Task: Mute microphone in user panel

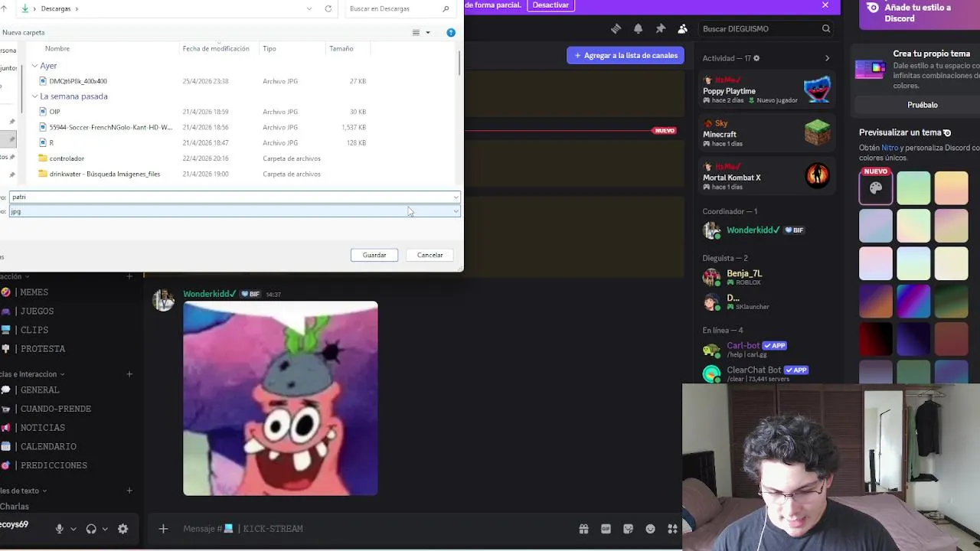Action: tap(59, 529)
